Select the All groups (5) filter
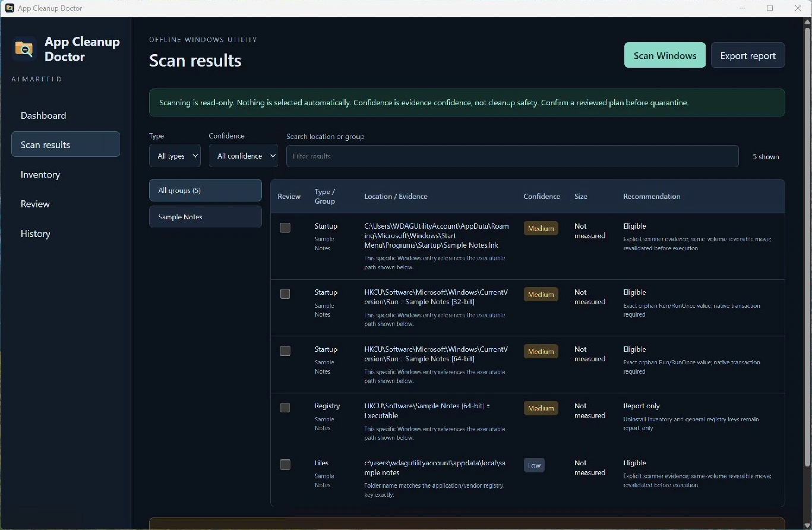 coord(206,190)
